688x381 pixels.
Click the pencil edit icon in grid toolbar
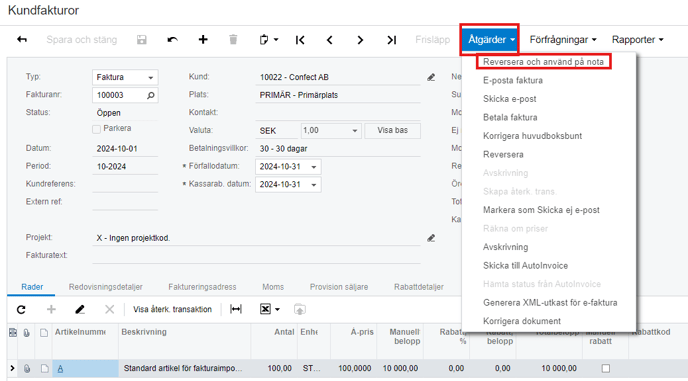(80, 309)
